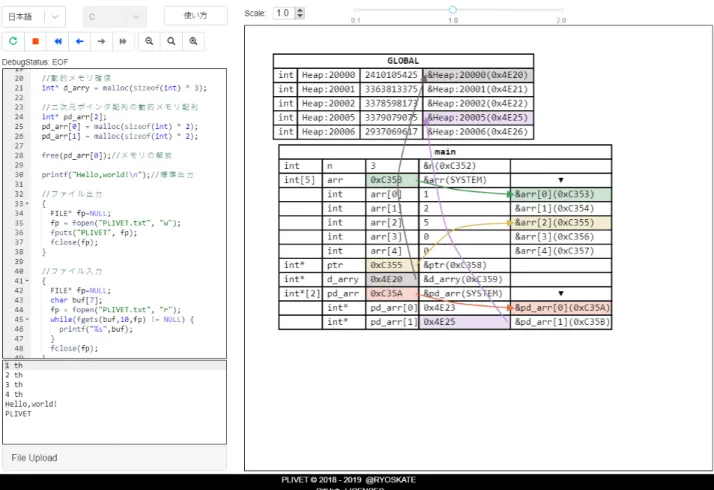Click the &Heap:20005(0x4E25) cell
The image size is (714, 490).
pos(478,117)
